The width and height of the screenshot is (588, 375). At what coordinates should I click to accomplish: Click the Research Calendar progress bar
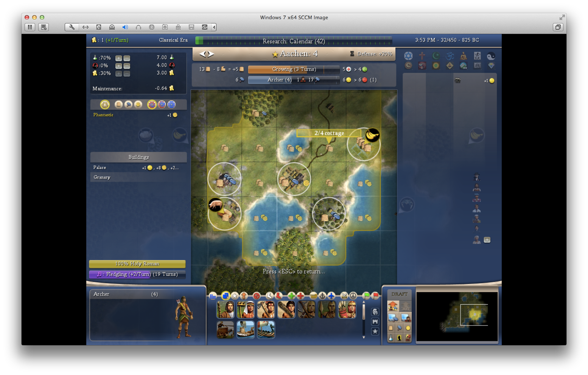(x=294, y=41)
